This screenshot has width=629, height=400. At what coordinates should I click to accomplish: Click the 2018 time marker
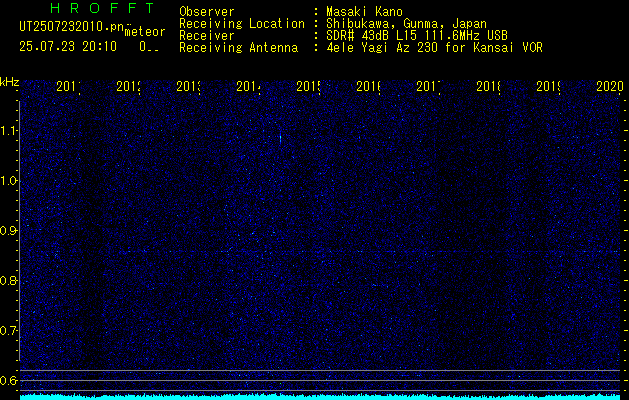489,86
